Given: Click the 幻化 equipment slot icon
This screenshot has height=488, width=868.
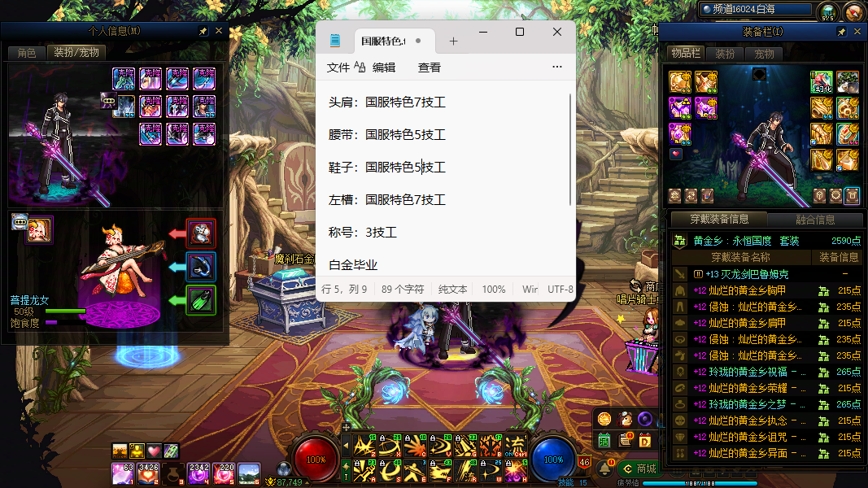Looking at the screenshot, I should (822, 82).
